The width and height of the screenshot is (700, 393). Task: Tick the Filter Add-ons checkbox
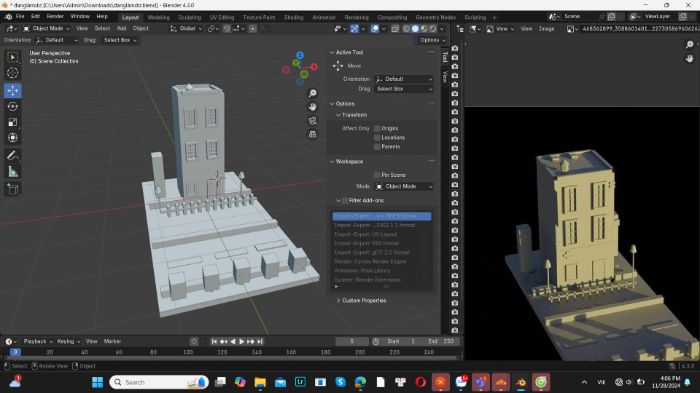click(x=345, y=201)
